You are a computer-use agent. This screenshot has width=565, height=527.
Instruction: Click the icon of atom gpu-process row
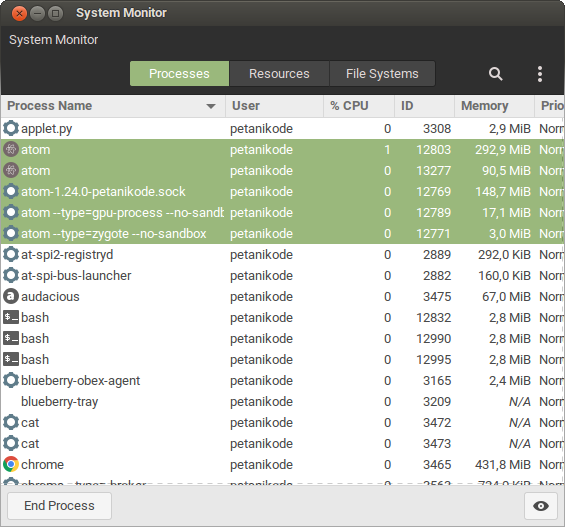[x=11, y=212]
